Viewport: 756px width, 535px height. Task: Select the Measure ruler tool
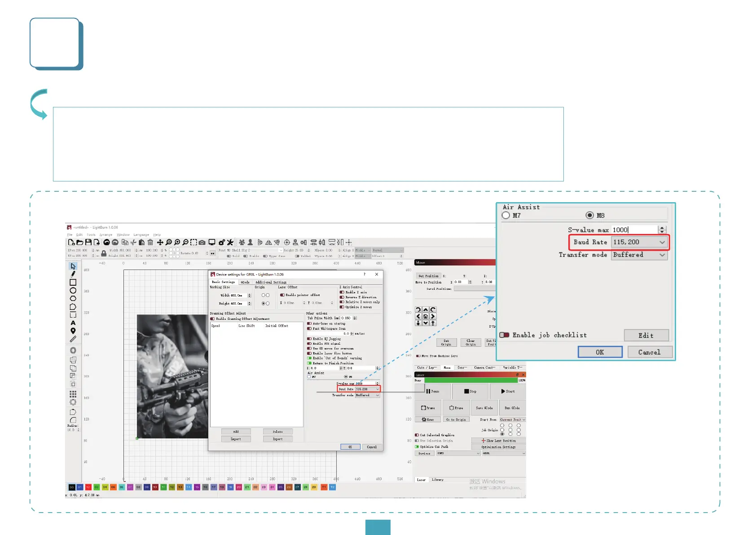click(x=73, y=339)
